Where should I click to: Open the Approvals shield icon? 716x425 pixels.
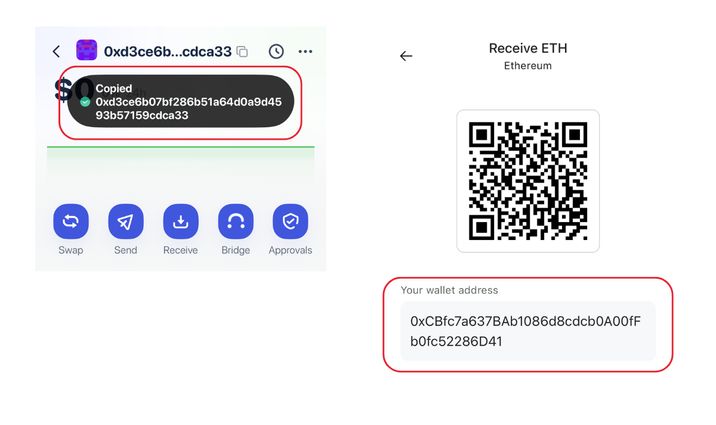click(x=290, y=221)
